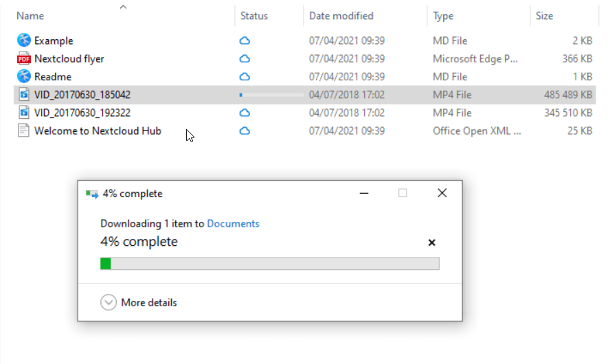Cancel the download with the small x

click(432, 242)
